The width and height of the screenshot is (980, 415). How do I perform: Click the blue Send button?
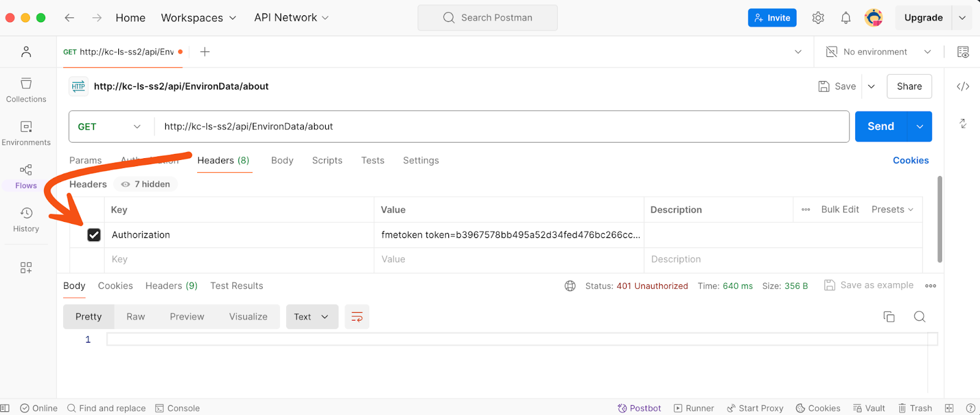tap(880, 126)
